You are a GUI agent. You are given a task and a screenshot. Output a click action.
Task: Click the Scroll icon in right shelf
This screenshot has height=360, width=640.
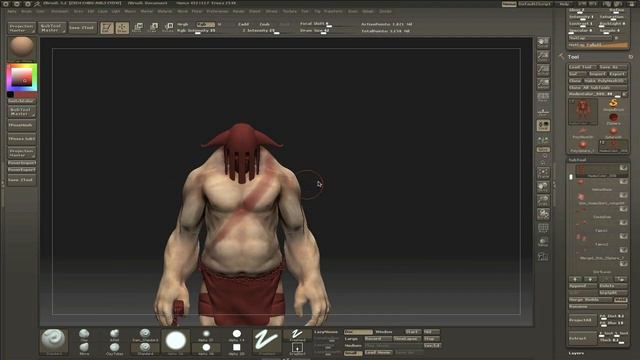(x=543, y=42)
